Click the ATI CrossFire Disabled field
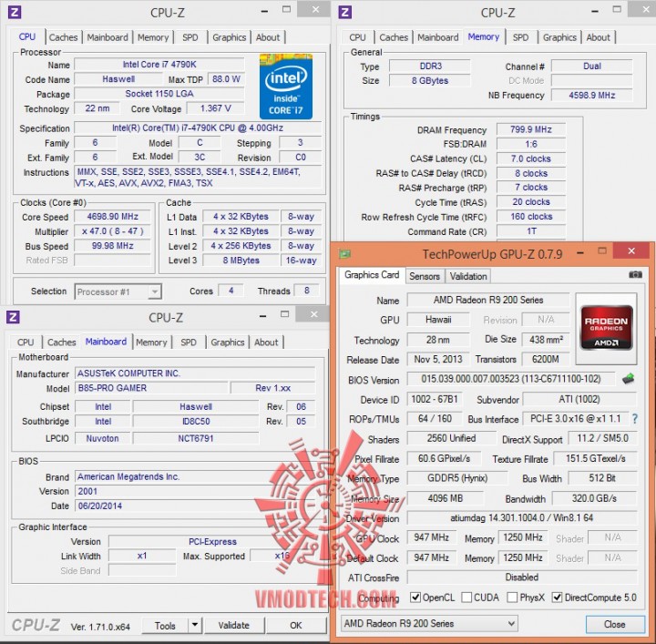This screenshot has height=644, width=656. (522, 578)
